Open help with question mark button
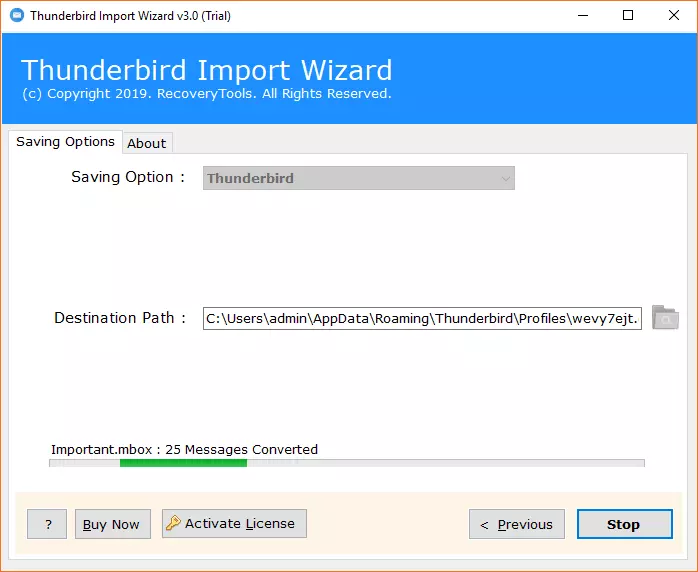 click(x=47, y=524)
